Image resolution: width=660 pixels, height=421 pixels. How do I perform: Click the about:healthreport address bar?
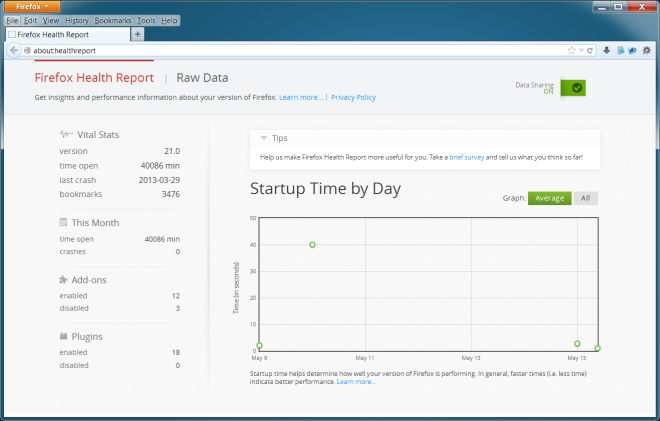[x=295, y=51]
